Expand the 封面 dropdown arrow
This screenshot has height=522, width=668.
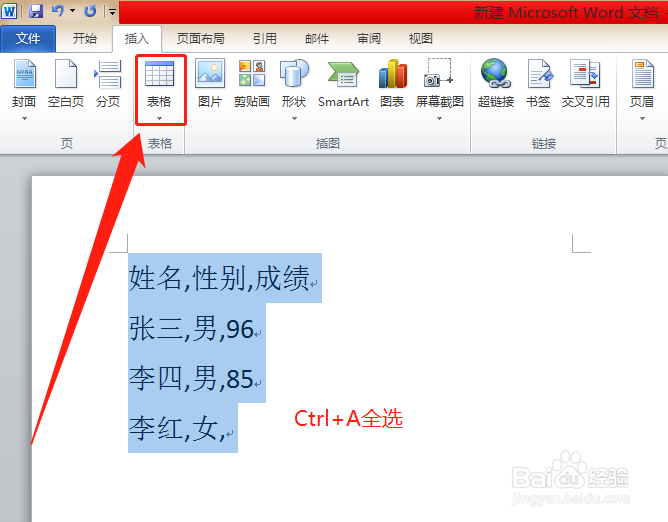[x=24, y=118]
